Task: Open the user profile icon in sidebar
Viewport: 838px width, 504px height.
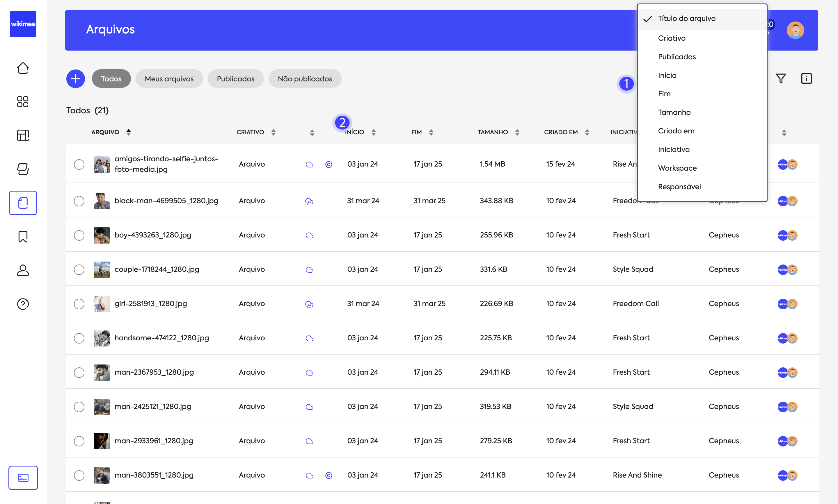Action: (x=23, y=270)
